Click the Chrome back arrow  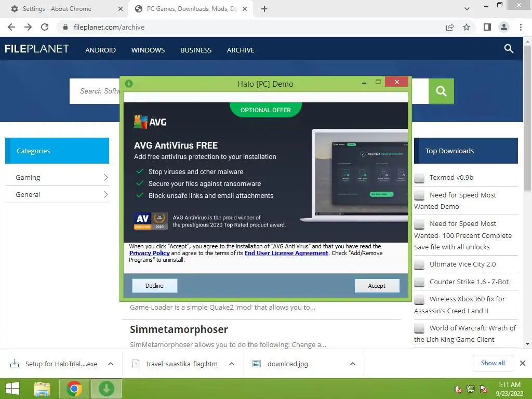11,27
